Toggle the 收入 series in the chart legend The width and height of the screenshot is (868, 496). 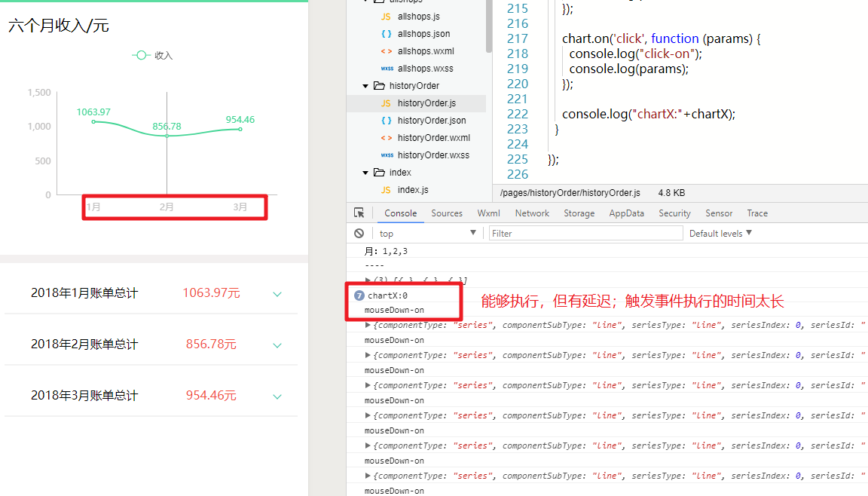(151, 54)
